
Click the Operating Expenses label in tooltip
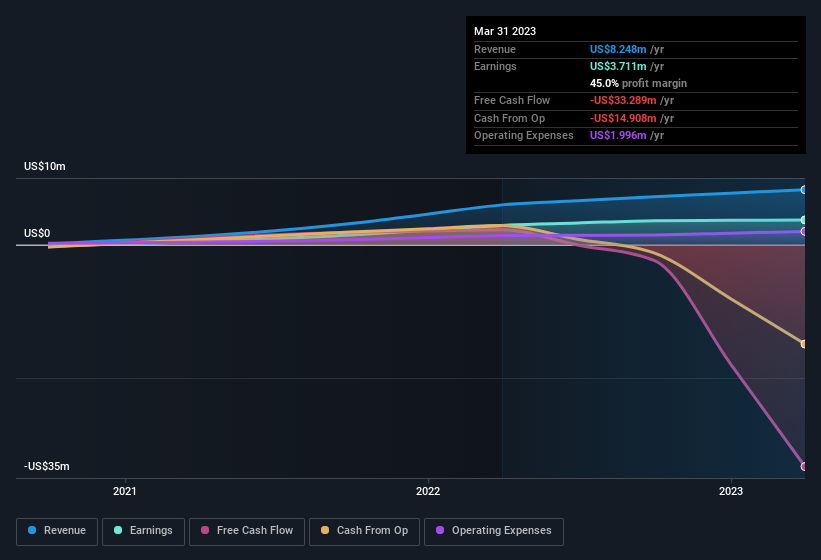coord(524,136)
